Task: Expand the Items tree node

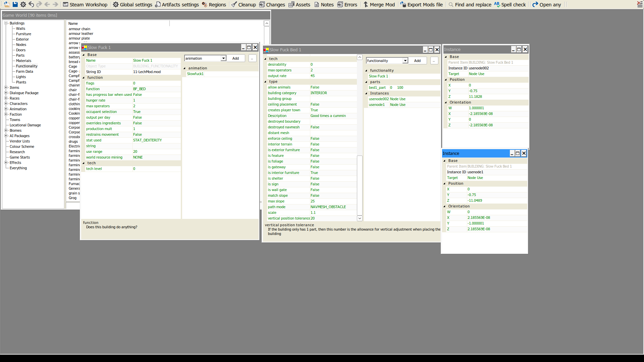Action: [x=6, y=87]
